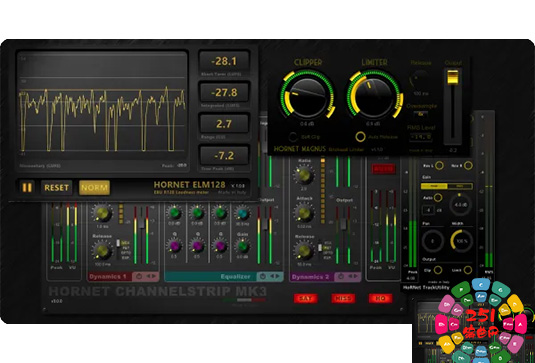Click the Dynamics 2 compressor type switch
This screenshot has height=363, width=535.
pos(320,248)
